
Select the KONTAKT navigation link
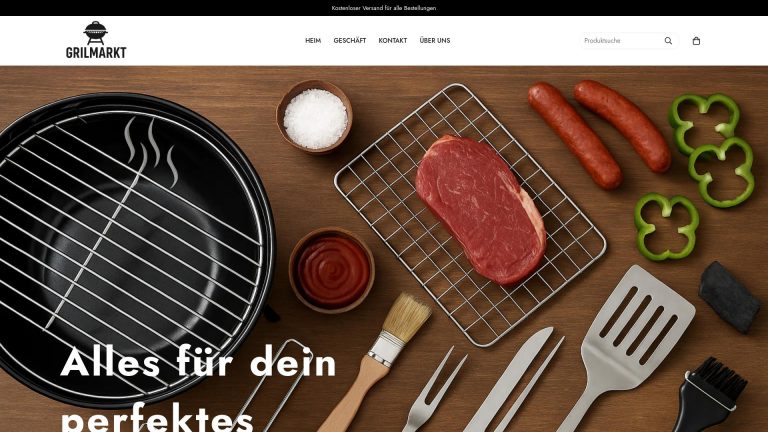pyautogui.click(x=393, y=41)
